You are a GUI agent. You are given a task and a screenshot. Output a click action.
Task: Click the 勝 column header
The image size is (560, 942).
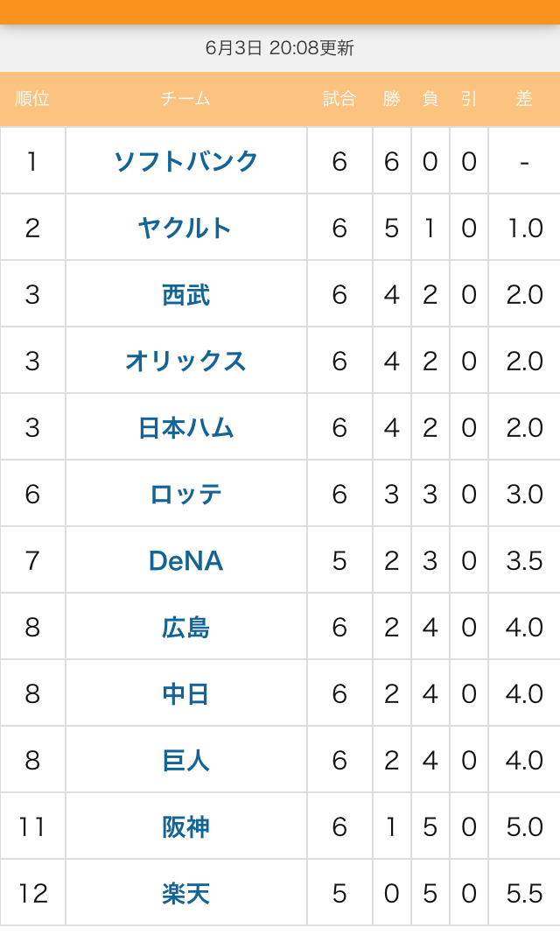[x=391, y=99]
